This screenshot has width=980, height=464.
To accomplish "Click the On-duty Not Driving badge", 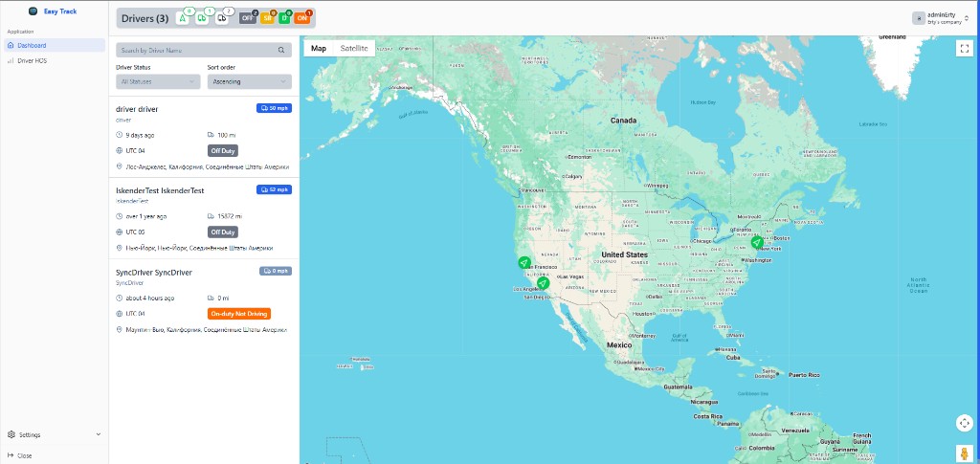I will 238,314.
